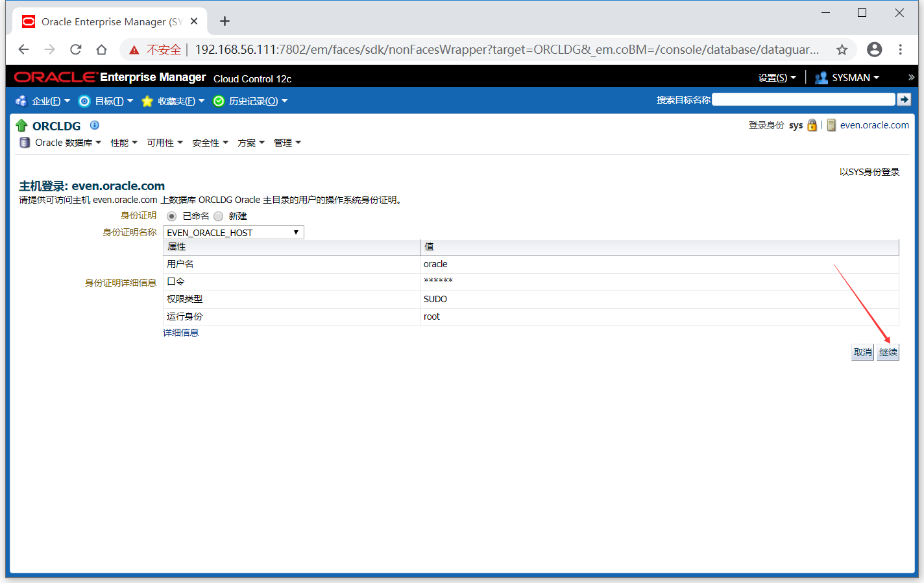Click the browser forward arrow
The height and width of the screenshot is (583, 924).
click(50, 49)
